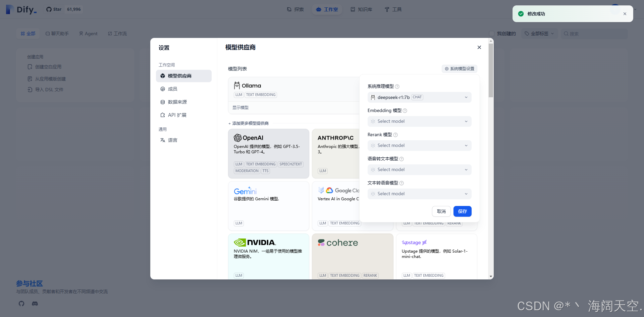Open the 文本转语音模型 dropdown
Screen dimensions: 644x317
pos(420,194)
